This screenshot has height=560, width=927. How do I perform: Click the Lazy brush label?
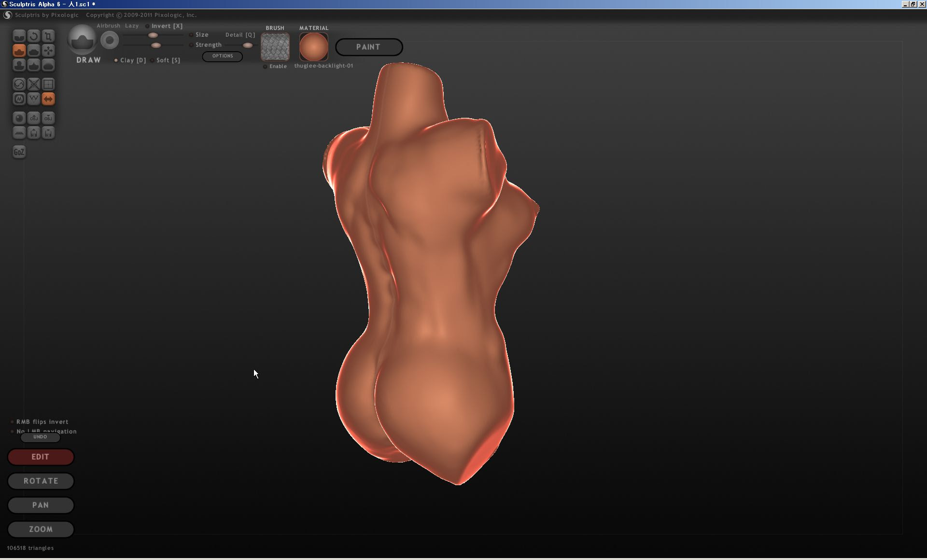coord(132,26)
